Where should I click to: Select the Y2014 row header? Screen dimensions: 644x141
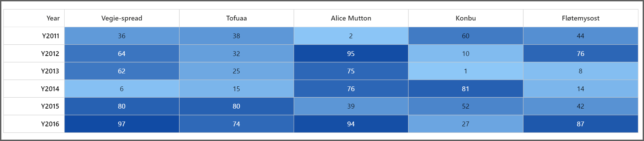pos(50,89)
